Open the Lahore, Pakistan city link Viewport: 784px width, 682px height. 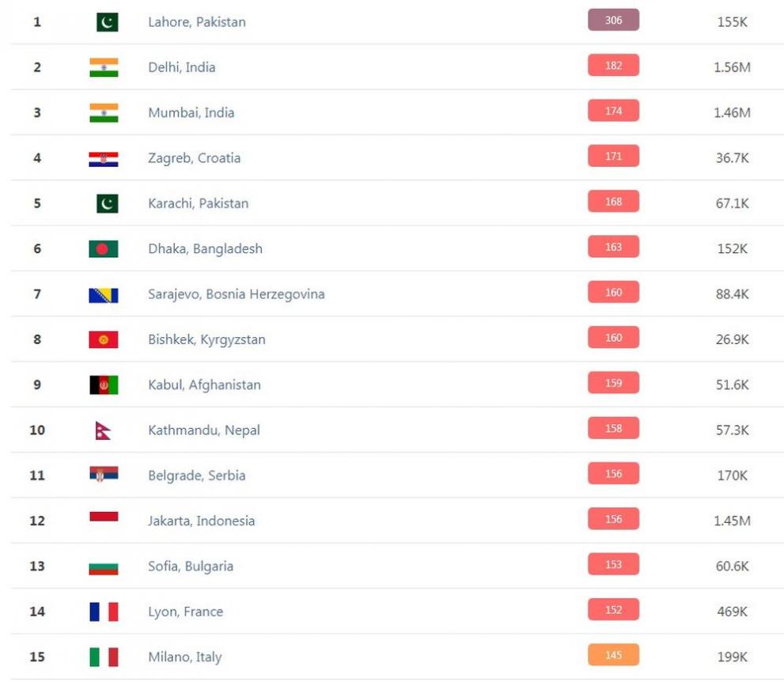(197, 22)
